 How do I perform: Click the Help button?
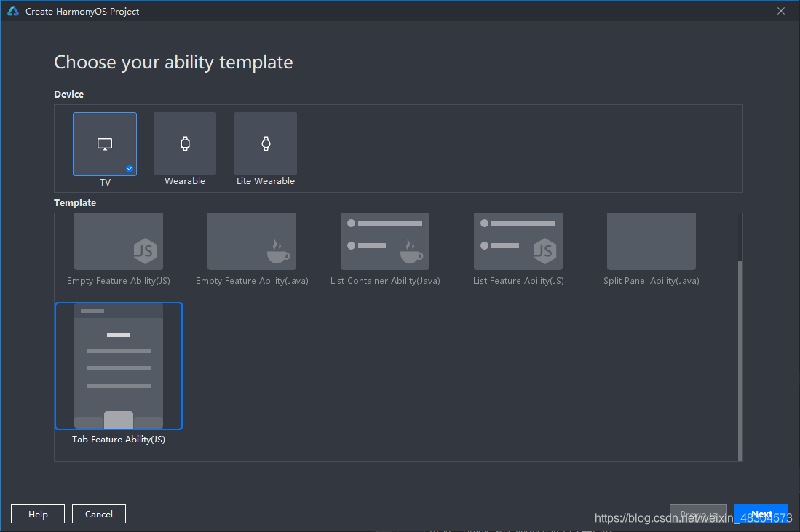coord(38,514)
